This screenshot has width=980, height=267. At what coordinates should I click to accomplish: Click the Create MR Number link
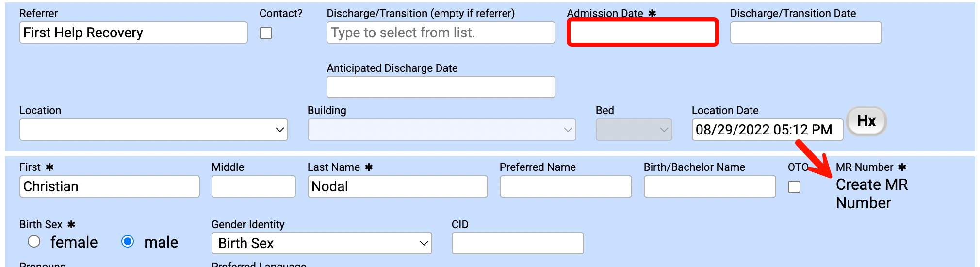pos(871,194)
